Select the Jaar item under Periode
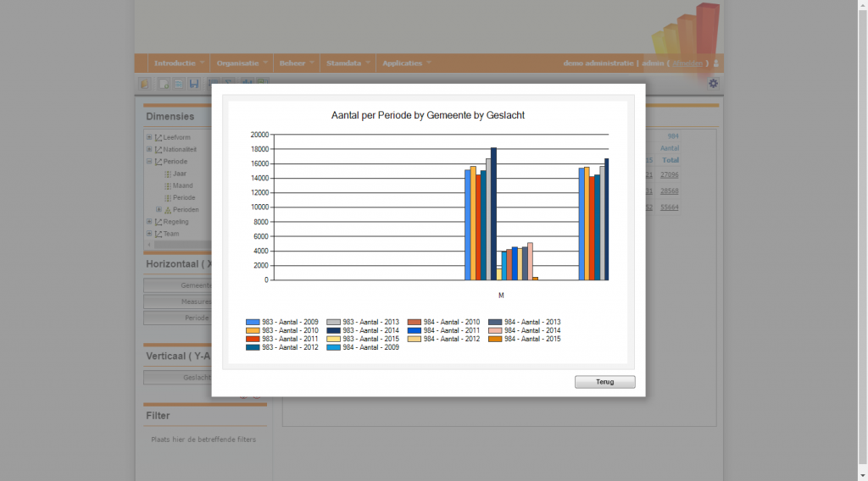 [x=179, y=174]
